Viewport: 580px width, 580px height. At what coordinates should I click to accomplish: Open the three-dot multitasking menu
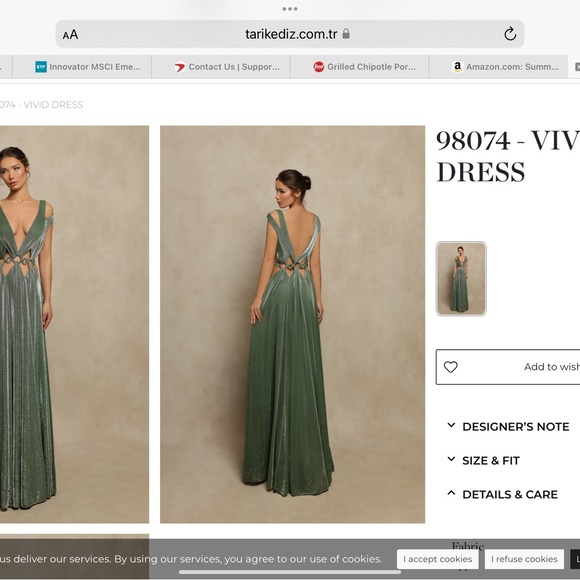(290, 9)
